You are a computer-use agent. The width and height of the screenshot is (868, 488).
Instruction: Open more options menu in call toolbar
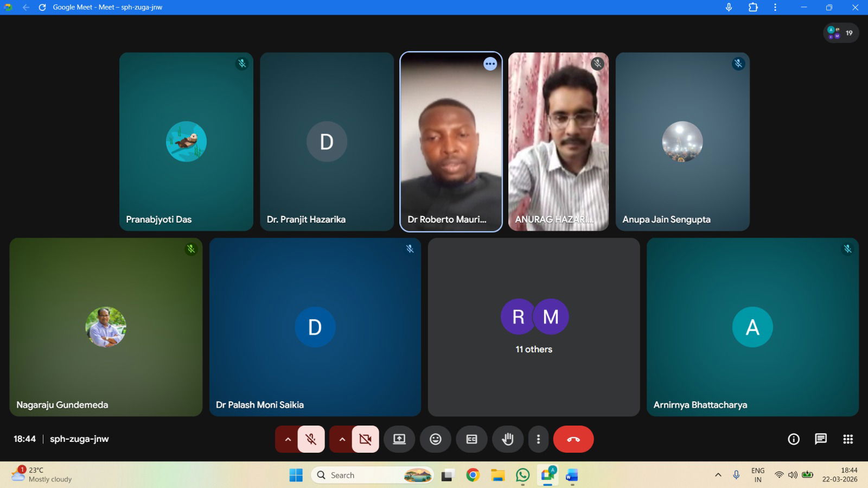tap(538, 439)
